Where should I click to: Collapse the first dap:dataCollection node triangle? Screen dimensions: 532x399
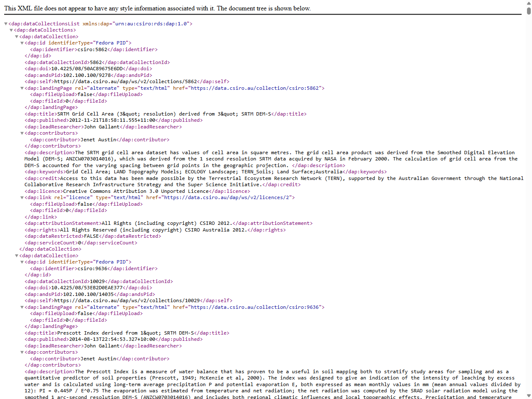tap(17, 37)
